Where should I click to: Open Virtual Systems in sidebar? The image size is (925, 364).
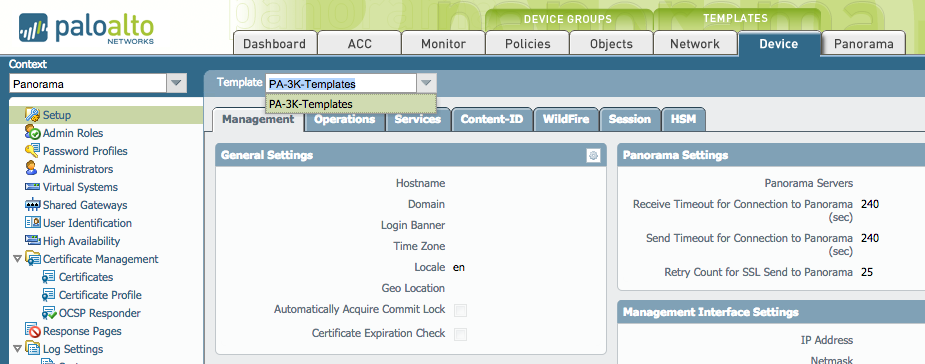point(80,187)
